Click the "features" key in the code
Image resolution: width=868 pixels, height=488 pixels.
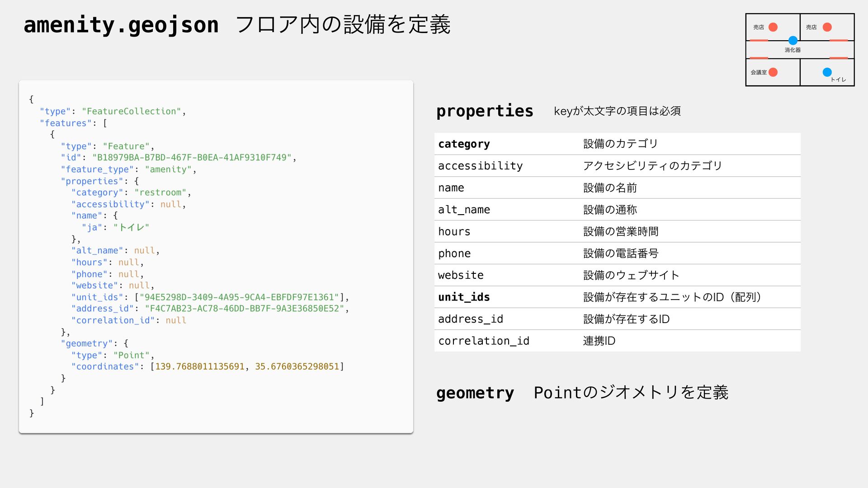[x=66, y=123]
